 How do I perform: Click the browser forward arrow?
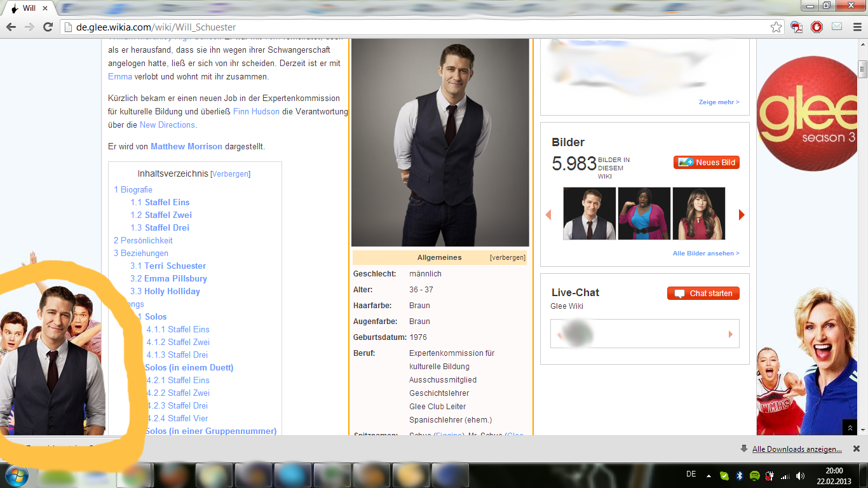tap(29, 27)
